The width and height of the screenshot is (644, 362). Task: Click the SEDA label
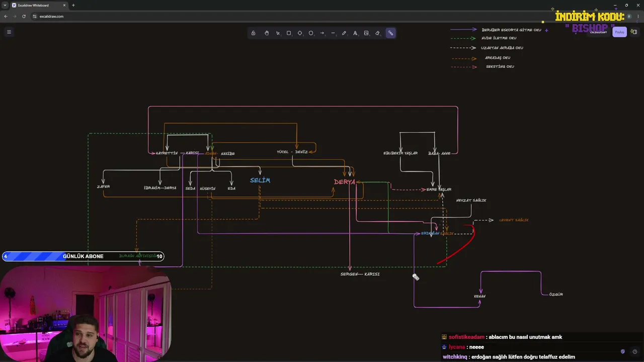click(x=190, y=189)
